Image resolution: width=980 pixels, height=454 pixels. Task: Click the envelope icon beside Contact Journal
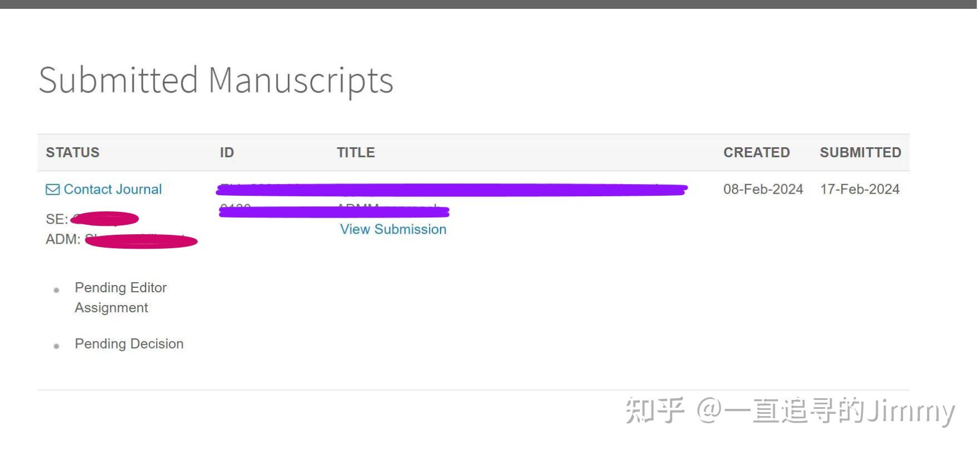click(52, 190)
